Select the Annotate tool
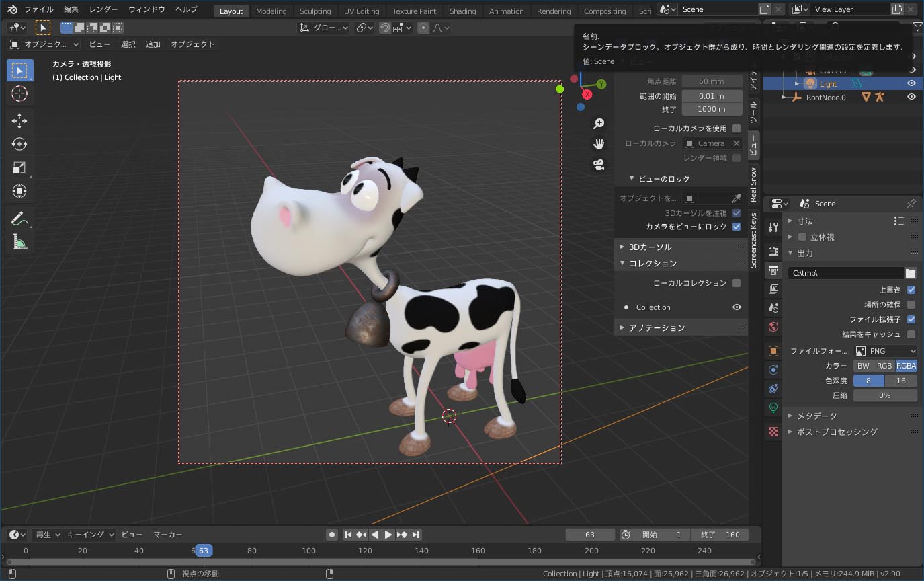The height and width of the screenshot is (581, 924). click(19, 217)
